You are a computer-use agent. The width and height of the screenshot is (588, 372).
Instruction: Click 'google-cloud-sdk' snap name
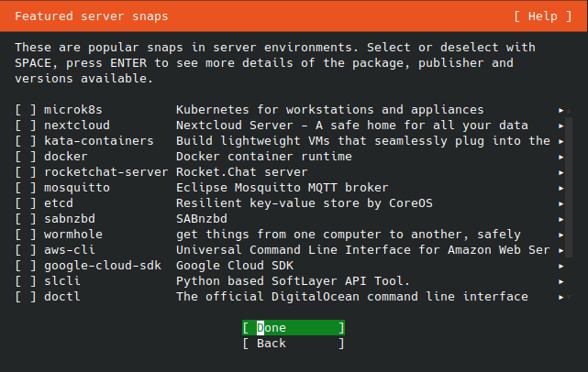point(103,266)
